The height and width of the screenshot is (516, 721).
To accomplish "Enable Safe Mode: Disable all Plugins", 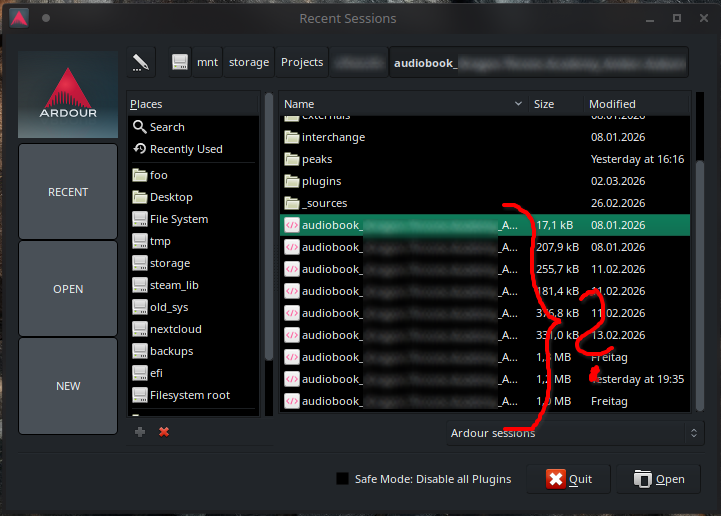I will coord(343,479).
